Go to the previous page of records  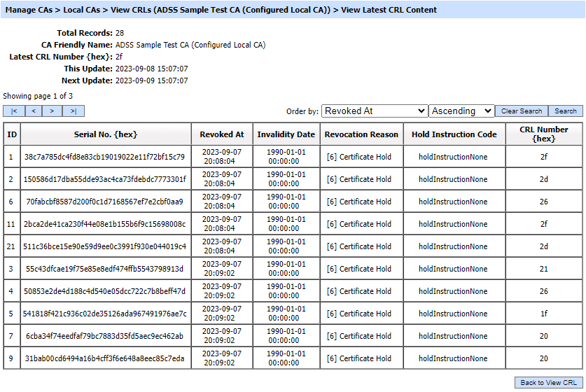(34, 111)
